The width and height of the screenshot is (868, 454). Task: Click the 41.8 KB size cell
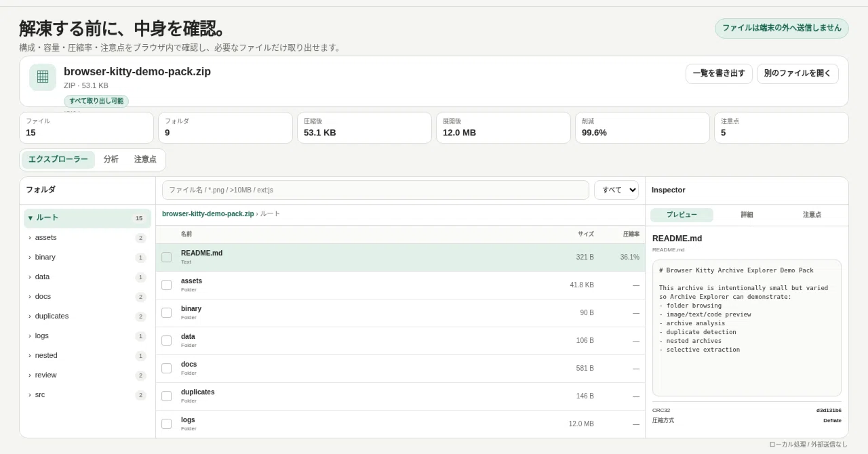pos(582,285)
